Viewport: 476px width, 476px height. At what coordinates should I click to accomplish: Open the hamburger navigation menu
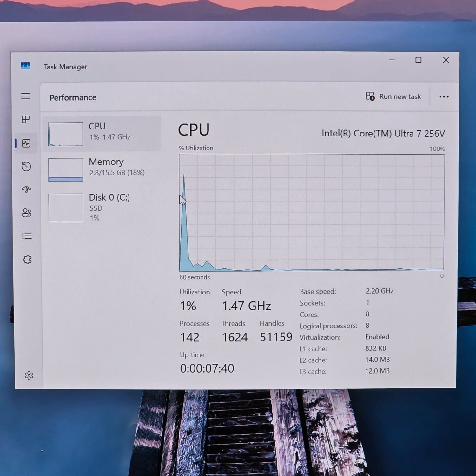(x=26, y=96)
